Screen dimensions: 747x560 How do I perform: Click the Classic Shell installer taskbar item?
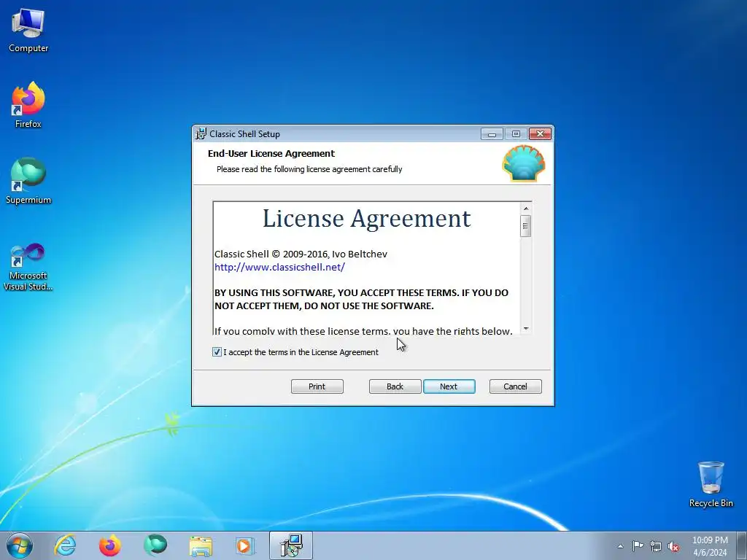pyautogui.click(x=291, y=545)
